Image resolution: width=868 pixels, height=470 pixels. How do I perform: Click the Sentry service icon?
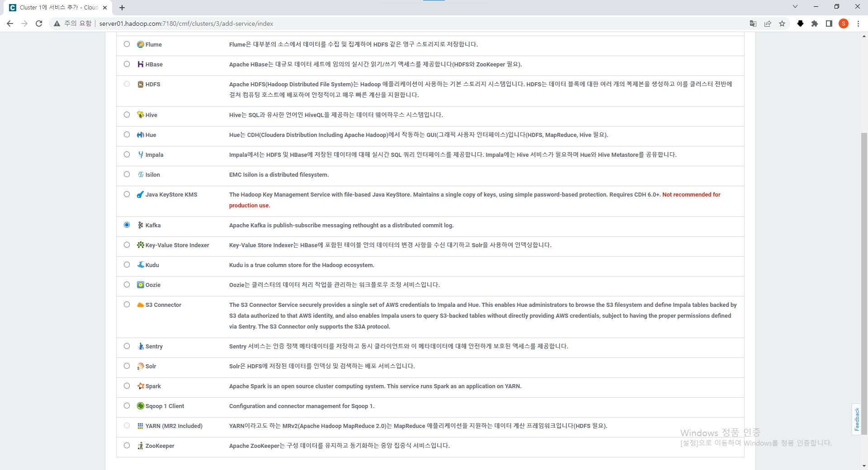[141, 346]
